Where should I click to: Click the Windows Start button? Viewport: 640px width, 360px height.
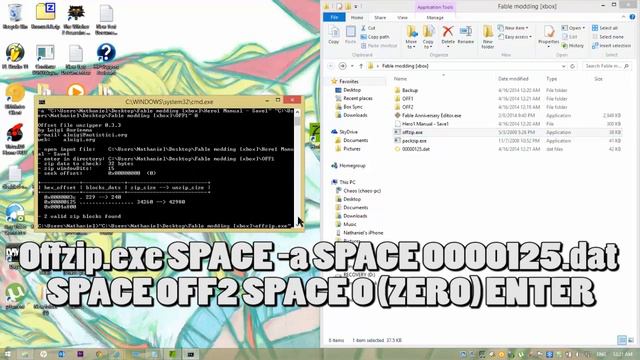pyautogui.click(x=7, y=353)
